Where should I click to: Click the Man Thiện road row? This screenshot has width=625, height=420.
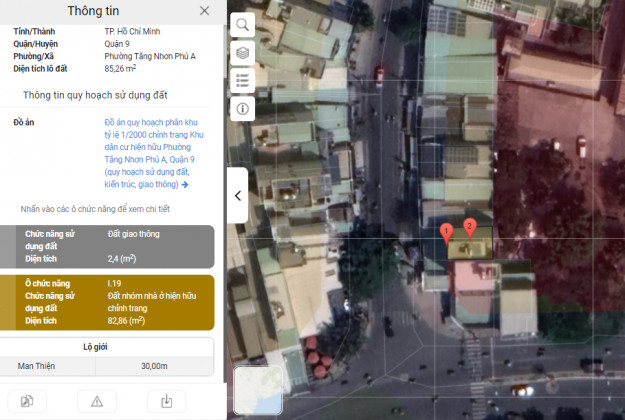point(107,366)
